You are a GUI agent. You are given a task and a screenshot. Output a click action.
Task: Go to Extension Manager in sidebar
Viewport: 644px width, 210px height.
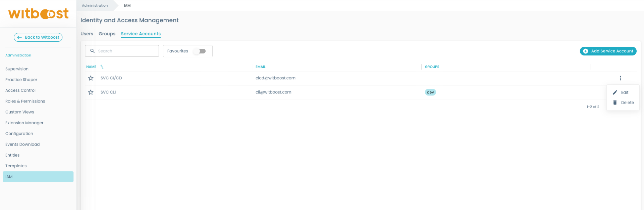click(x=24, y=123)
